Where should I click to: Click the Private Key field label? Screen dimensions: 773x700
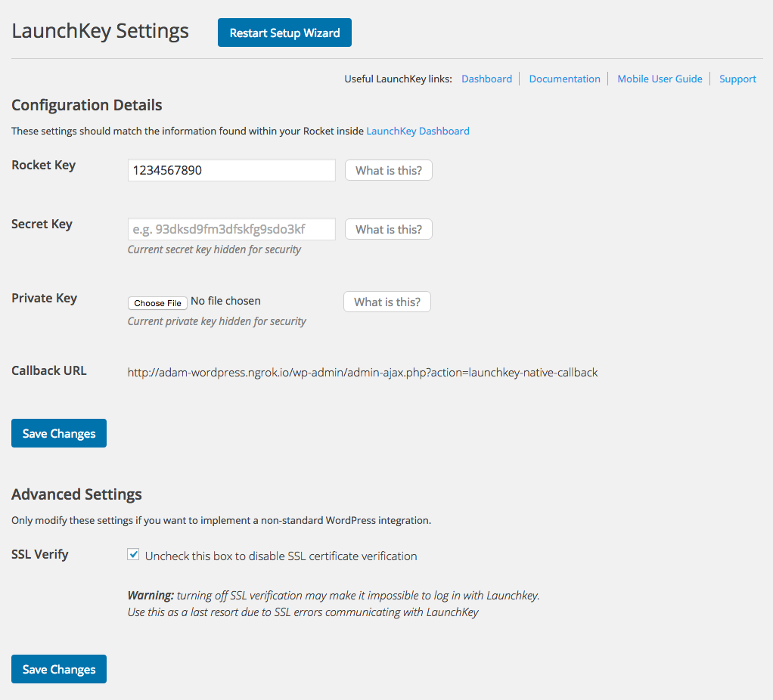tap(45, 298)
